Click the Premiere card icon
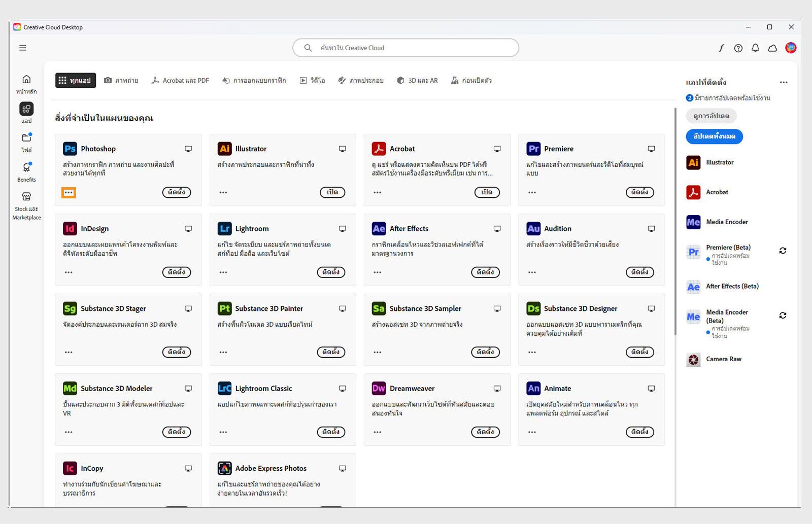 click(533, 149)
